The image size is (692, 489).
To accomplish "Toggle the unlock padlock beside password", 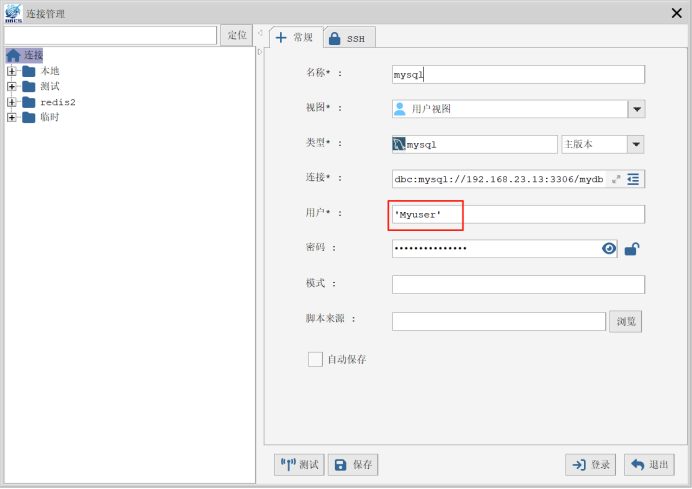I will coord(632,249).
